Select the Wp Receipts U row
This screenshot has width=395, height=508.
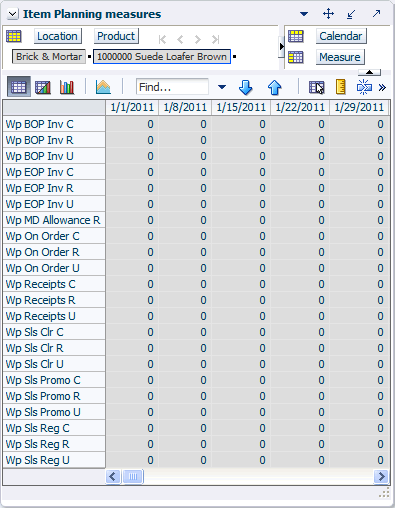click(54, 316)
